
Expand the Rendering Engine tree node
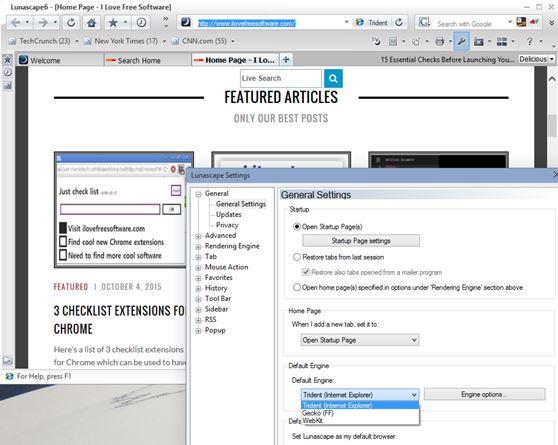pyautogui.click(x=198, y=246)
